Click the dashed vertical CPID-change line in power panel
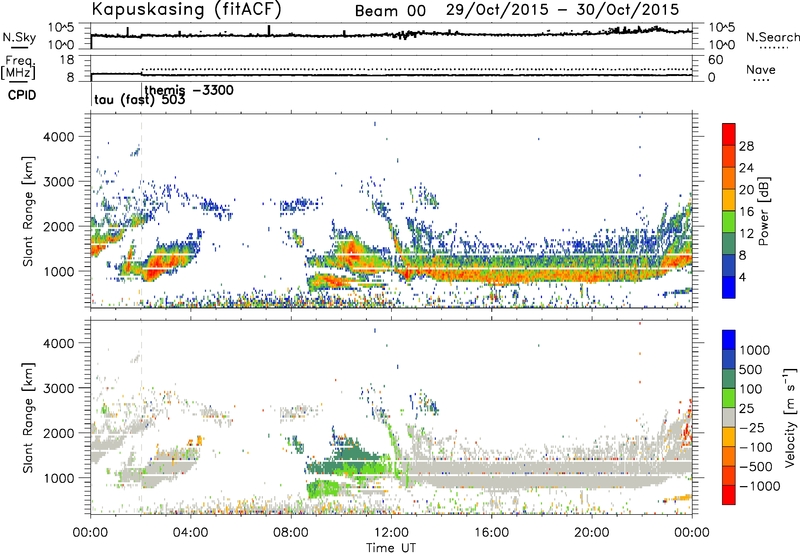800x554 pixels. [x=141, y=211]
